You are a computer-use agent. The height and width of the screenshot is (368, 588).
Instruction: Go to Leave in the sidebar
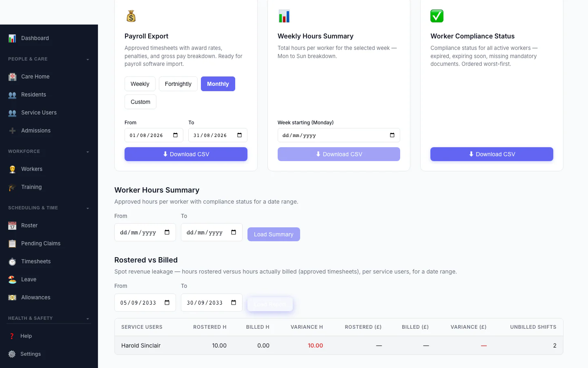pos(29,280)
